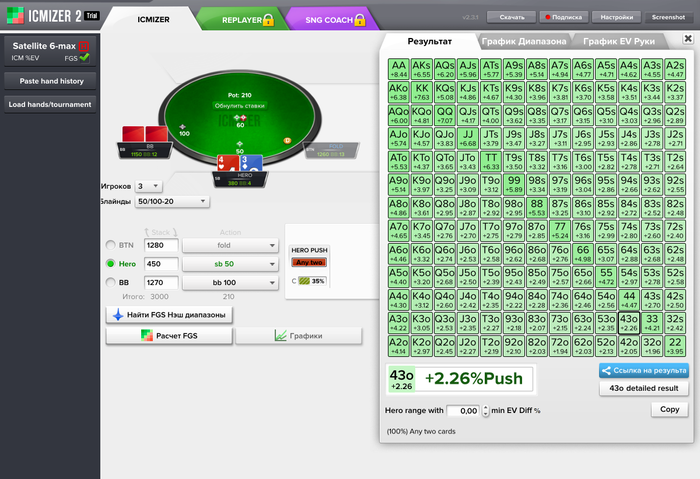
Task: Open the BTN fold action dropdown
Action: pyautogui.click(x=230, y=245)
